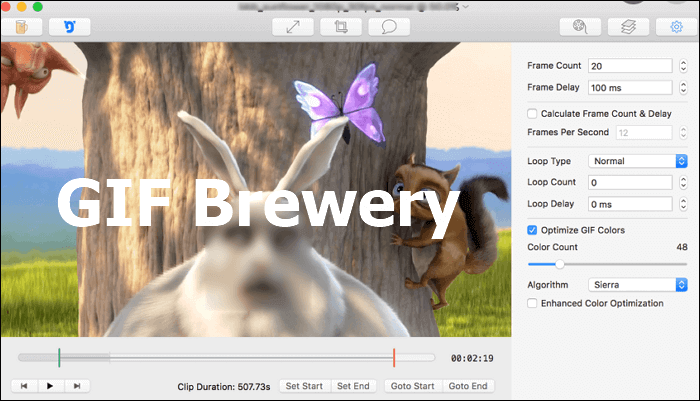Image resolution: width=700 pixels, height=401 pixels.
Task: Click the red end marker on timeline
Action: tap(394, 358)
